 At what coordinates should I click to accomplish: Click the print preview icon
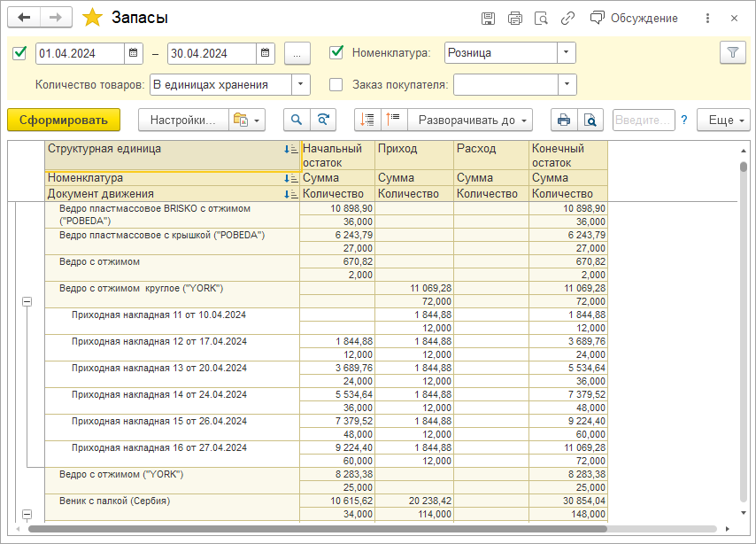(589, 120)
